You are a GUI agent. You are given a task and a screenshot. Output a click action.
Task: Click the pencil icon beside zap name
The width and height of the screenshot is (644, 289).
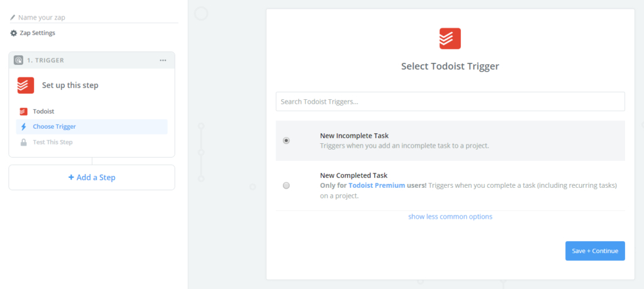click(x=13, y=18)
